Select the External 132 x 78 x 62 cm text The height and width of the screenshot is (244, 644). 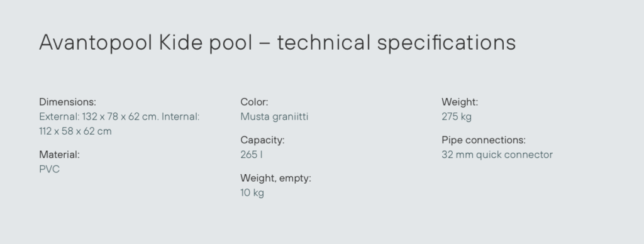[99, 117]
